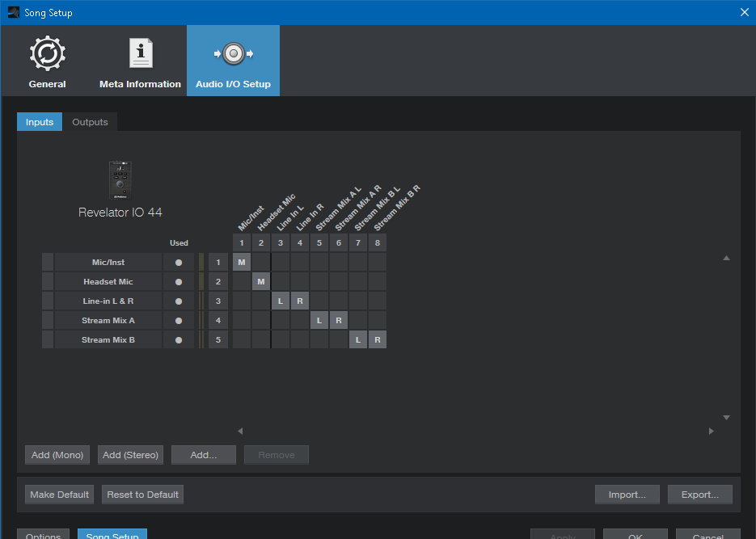Click the scroll right arrow under the matrix
Image resolution: width=756 pixels, height=539 pixels.
coord(712,431)
